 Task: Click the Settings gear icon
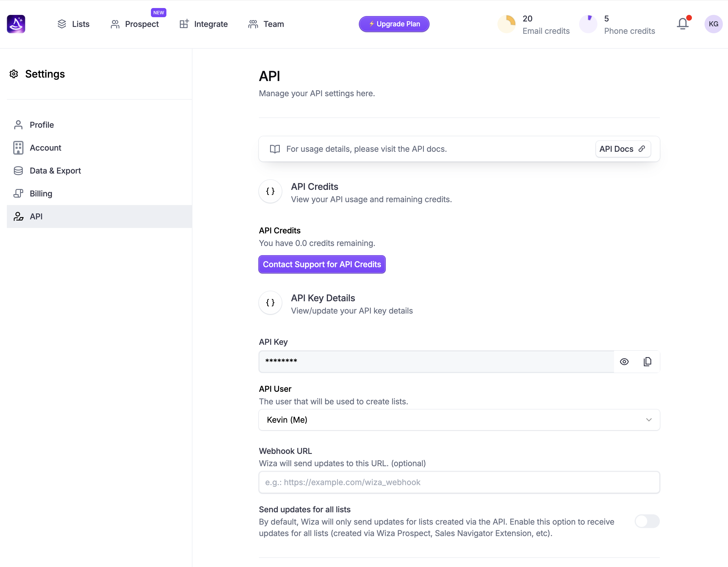click(x=14, y=74)
